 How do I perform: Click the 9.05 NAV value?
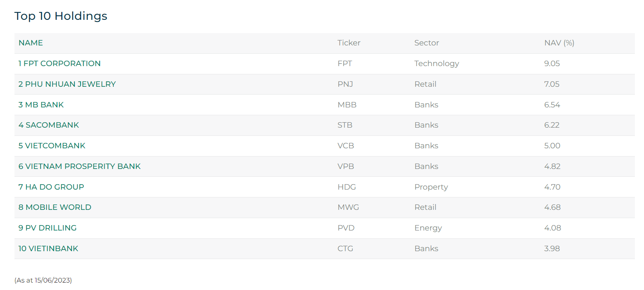[x=552, y=64]
